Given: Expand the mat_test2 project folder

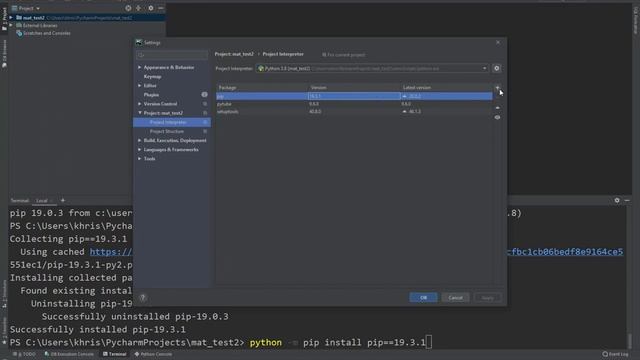Looking at the screenshot, I should pyautogui.click(x=11, y=18).
